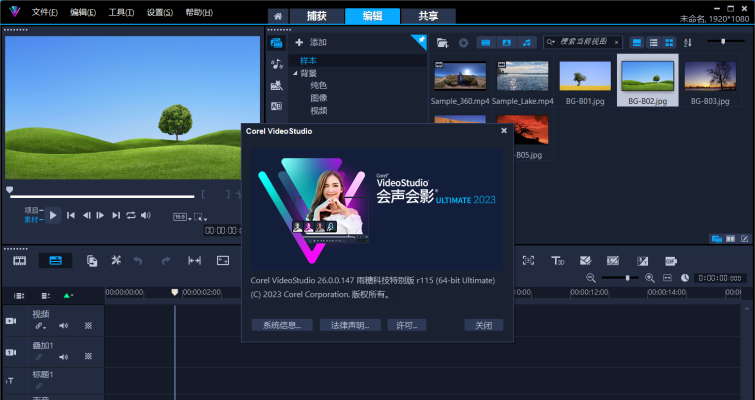Open the sound and music library icon

pos(276,64)
